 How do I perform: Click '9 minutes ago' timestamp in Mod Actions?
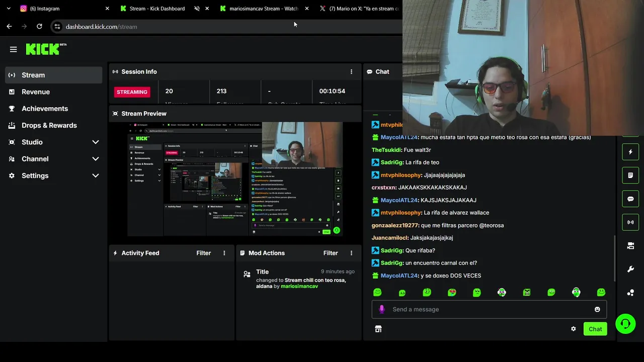pos(338,271)
